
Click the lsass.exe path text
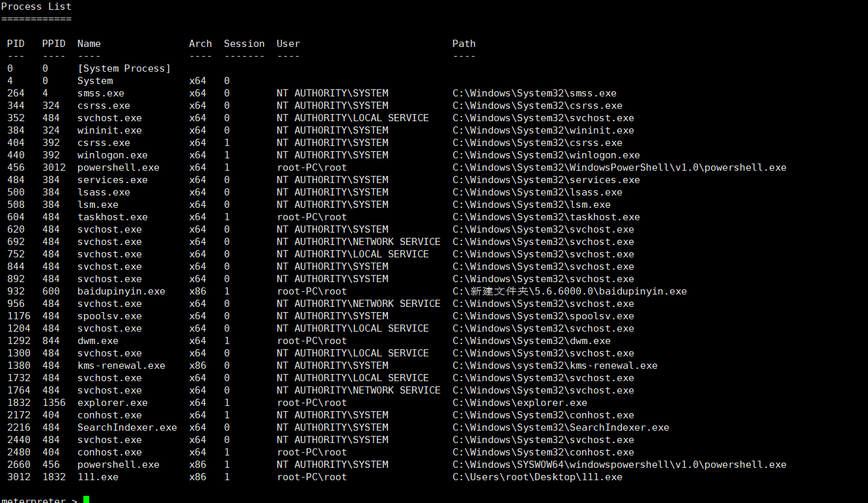tap(537, 192)
